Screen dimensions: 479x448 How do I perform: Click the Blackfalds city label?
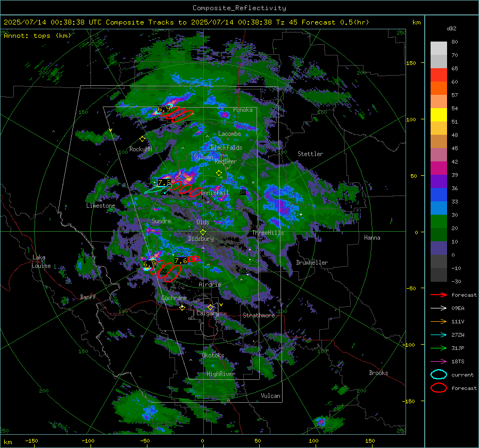pyautogui.click(x=226, y=148)
